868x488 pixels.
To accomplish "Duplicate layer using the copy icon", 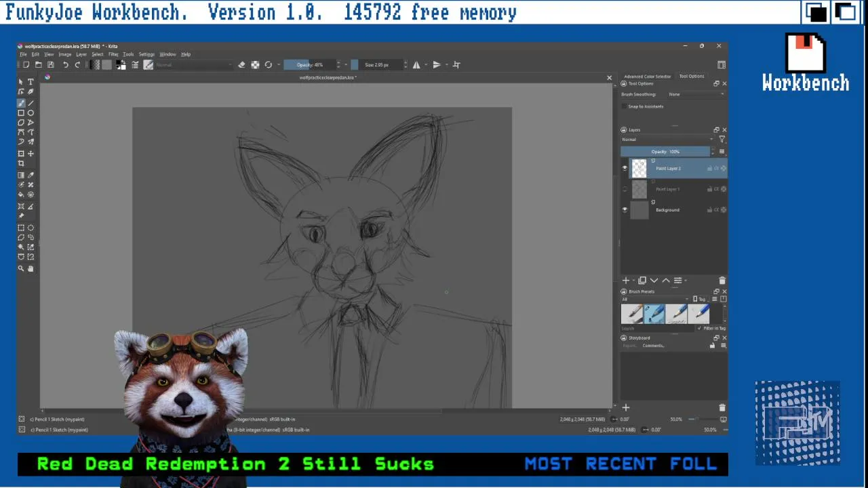I will (x=642, y=280).
